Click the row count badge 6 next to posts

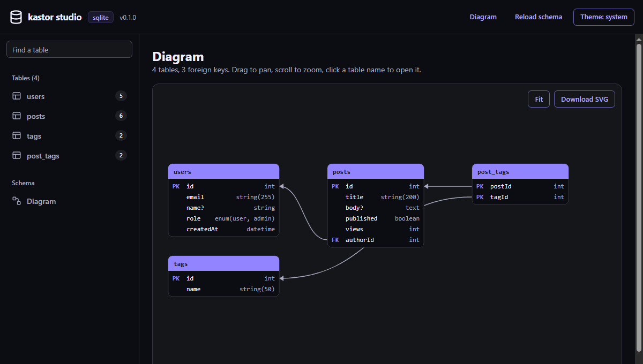point(121,116)
